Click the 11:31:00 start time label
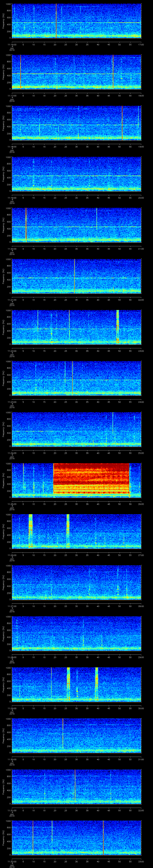Image resolution: width=153 pixels, height=868 pixels. pos(12,810)
